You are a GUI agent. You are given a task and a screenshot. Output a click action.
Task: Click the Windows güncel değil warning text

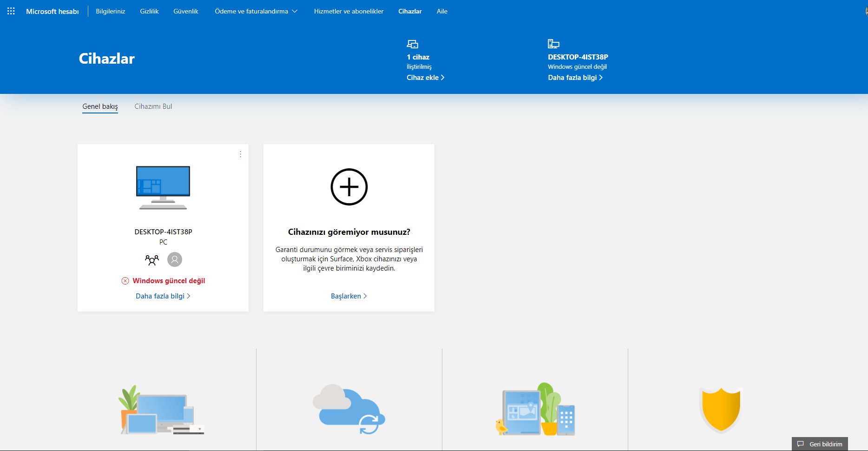point(169,281)
